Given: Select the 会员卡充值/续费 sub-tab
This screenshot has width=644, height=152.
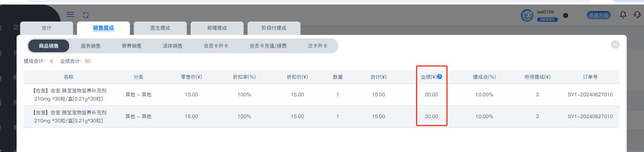Looking at the screenshot, I should point(268,46).
